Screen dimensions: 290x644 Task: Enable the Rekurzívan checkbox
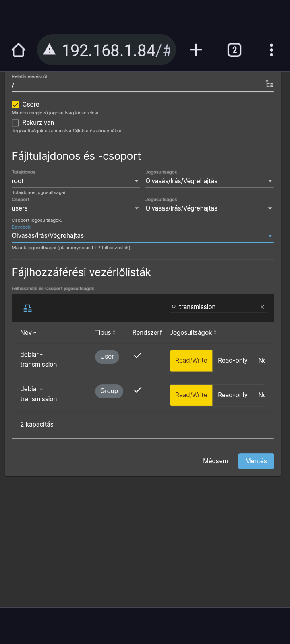click(15, 123)
